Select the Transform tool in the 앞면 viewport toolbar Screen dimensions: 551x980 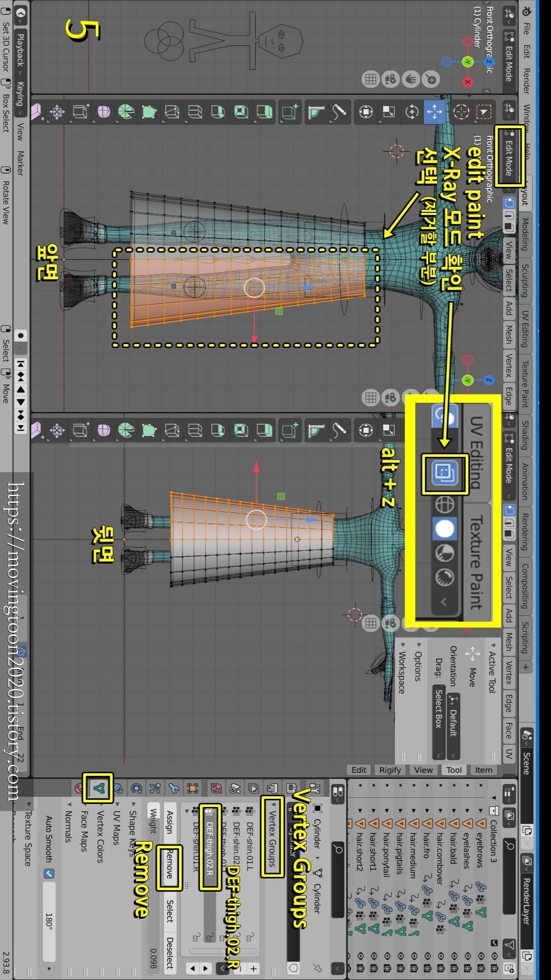366,112
